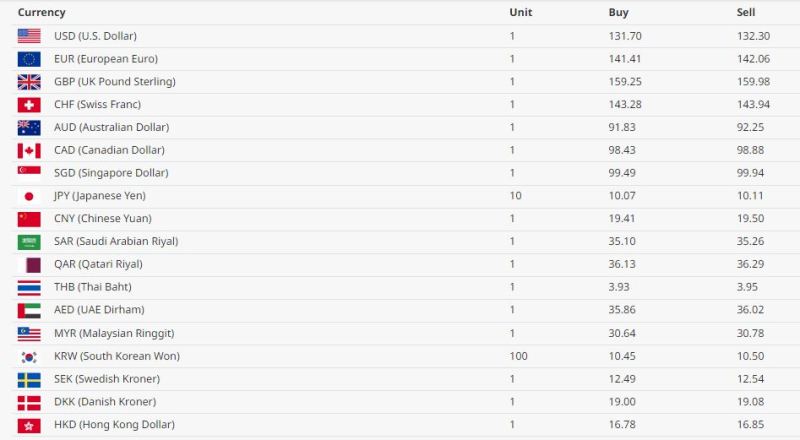Click the Currency column header
The width and height of the screenshot is (800, 440).
42,13
